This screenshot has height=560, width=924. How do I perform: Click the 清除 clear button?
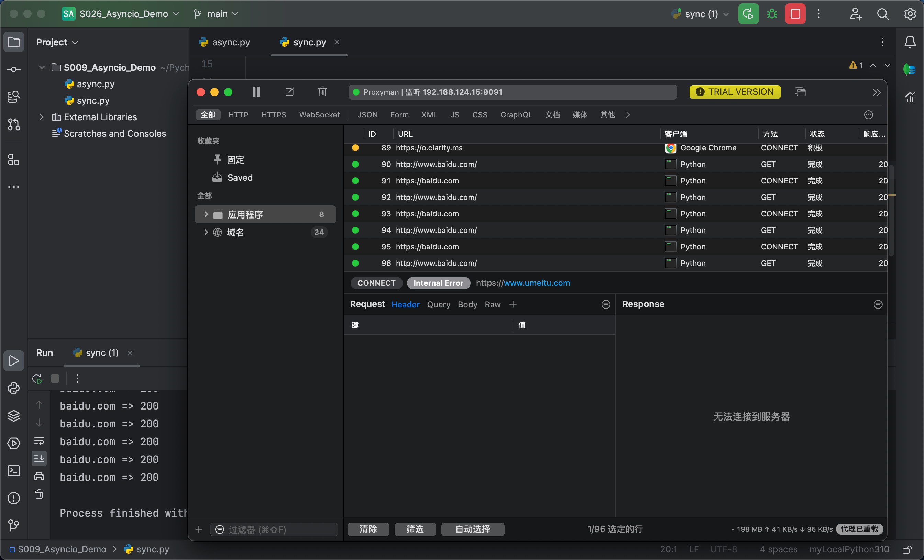coord(368,529)
